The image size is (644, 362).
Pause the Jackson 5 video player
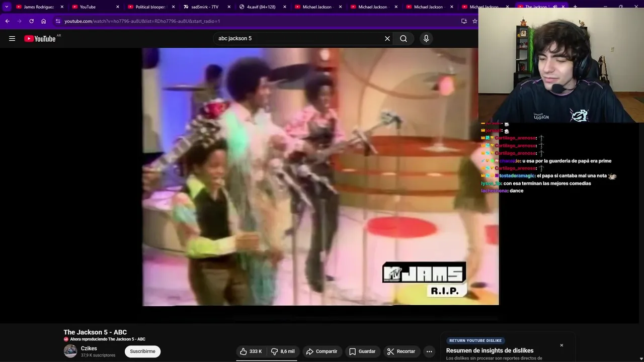(320, 176)
